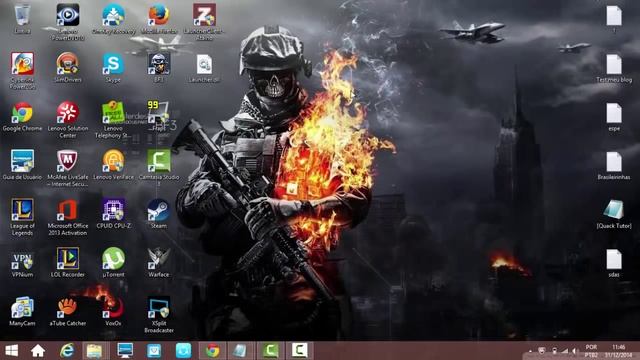The image size is (640, 360).
Task: Open Google Chrome desktop shortcut
Action: [x=22, y=117]
